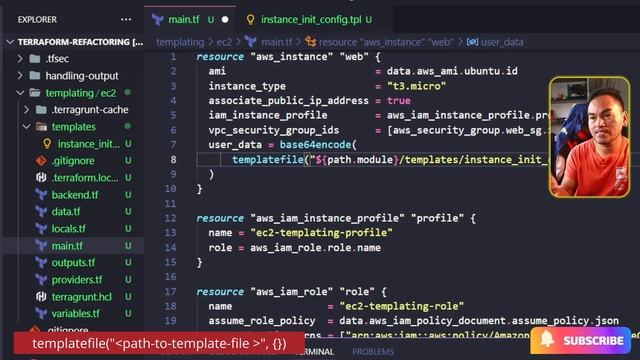Viewport: 640px width, 360px height.
Task: Open the .gitignore file under ec2
Action: (73, 161)
